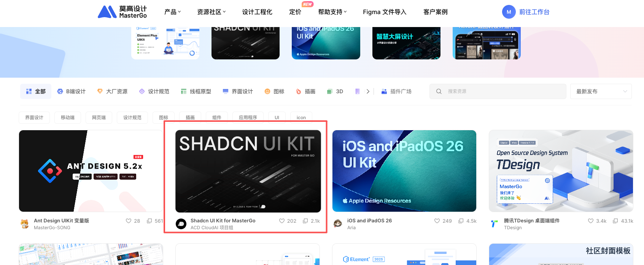Filter by the 网页端 tag
This screenshot has width=644, height=265.
(x=99, y=118)
